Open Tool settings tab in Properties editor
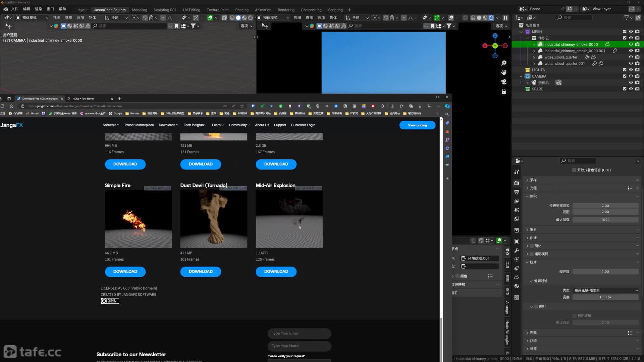This screenshot has height=362, width=644. tap(517, 172)
